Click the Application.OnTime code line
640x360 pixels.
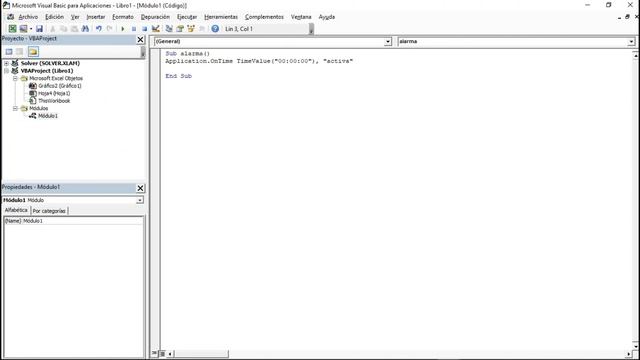pos(259,61)
